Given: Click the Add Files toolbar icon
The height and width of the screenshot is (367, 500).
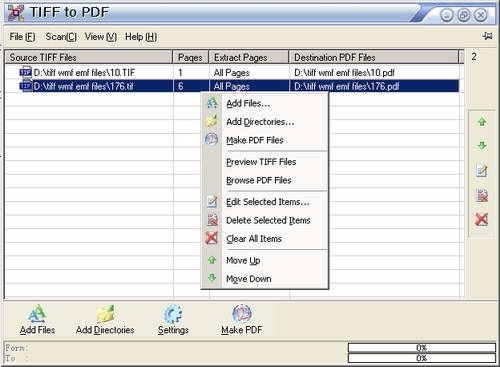Looking at the screenshot, I should pos(37,314).
